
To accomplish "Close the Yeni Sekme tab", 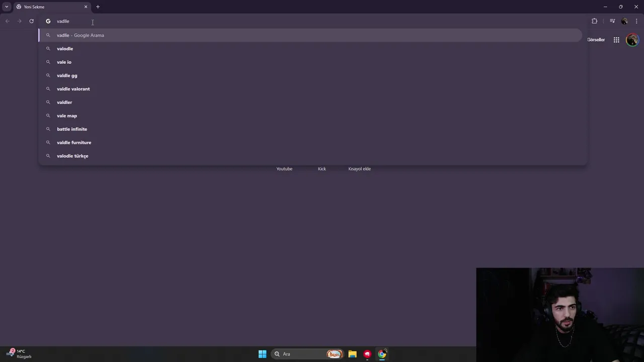I will tap(86, 7).
